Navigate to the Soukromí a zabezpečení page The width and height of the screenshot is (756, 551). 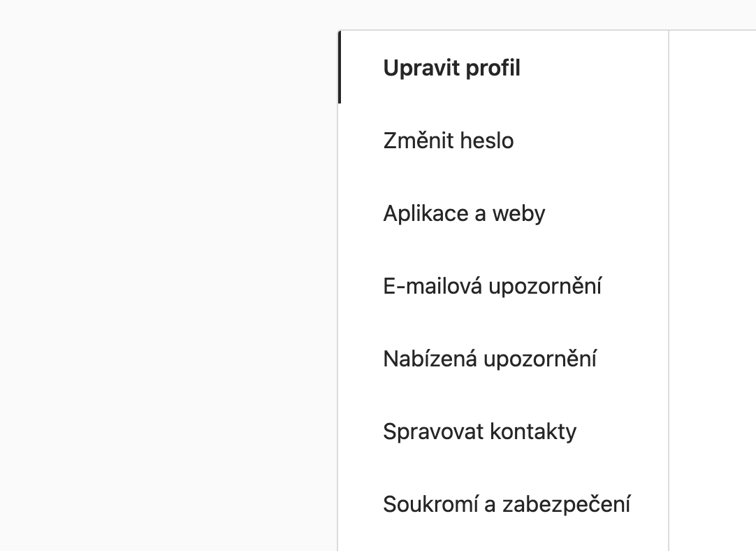(507, 504)
